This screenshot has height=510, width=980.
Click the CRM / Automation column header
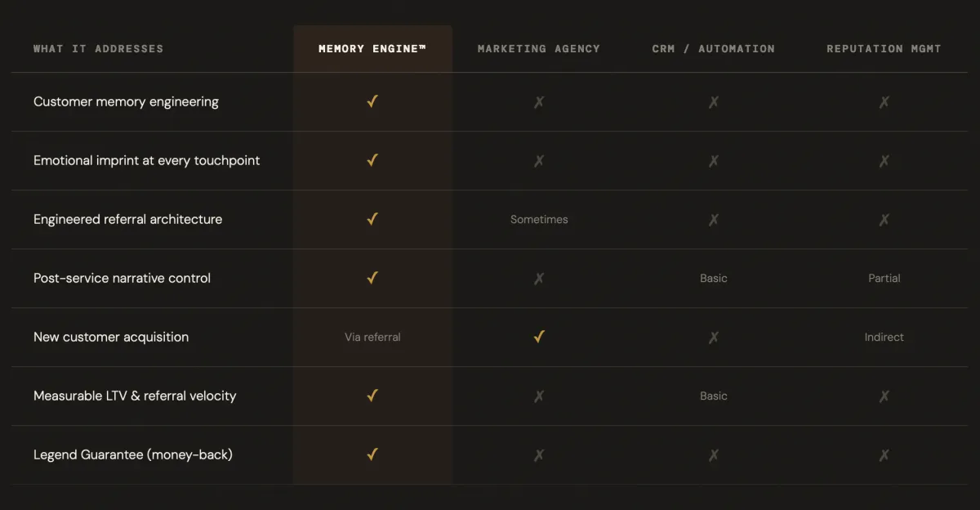(714, 49)
